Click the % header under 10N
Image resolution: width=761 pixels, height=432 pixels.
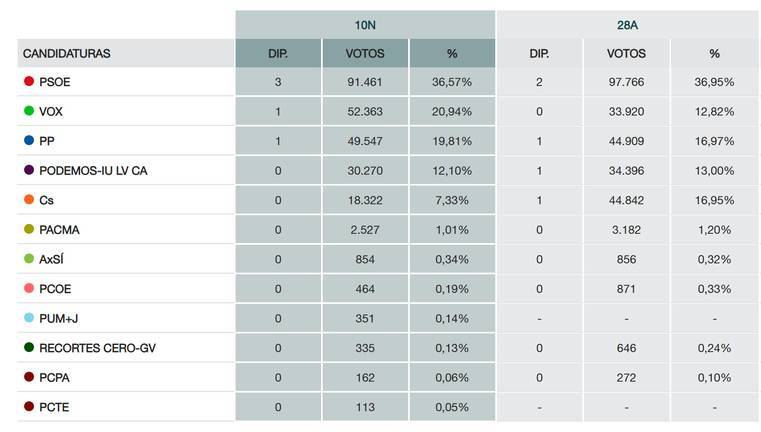click(453, 53)
